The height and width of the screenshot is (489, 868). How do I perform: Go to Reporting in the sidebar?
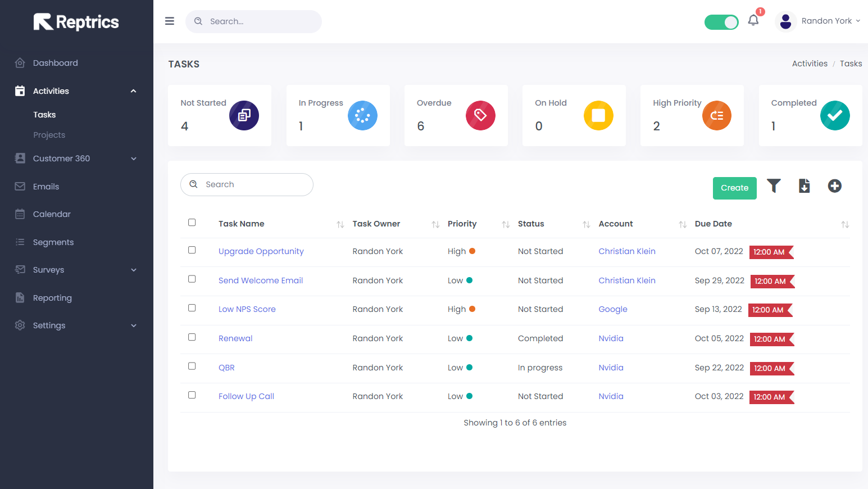pyautogui.click(x=52, y=298)
